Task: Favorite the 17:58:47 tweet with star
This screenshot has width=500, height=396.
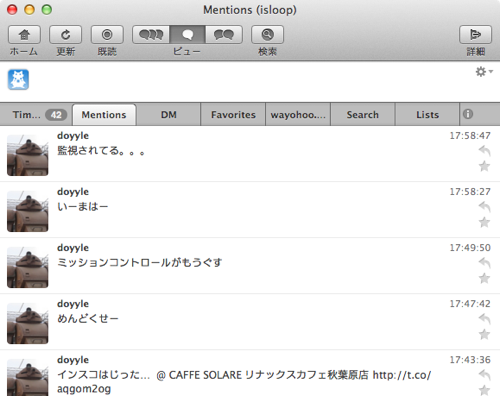Action: (x=484, y=166)
